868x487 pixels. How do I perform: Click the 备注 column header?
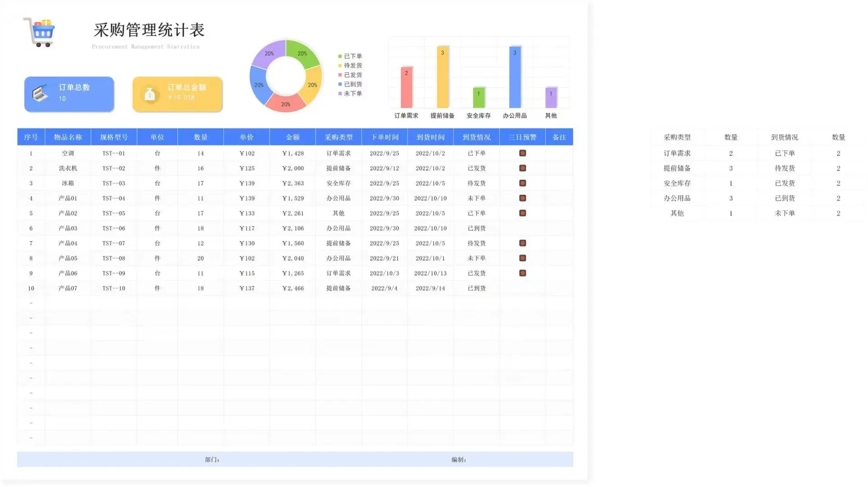559,137
